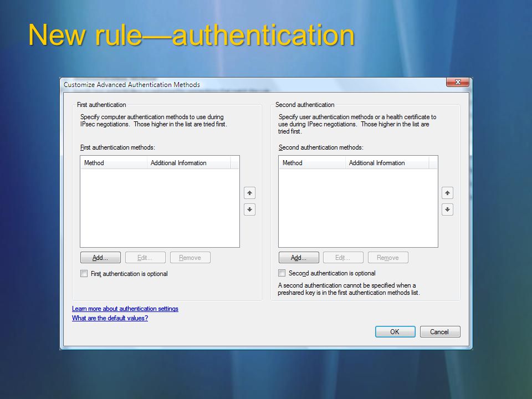Click the 'Second authentication methods:' label

point(321,147)
